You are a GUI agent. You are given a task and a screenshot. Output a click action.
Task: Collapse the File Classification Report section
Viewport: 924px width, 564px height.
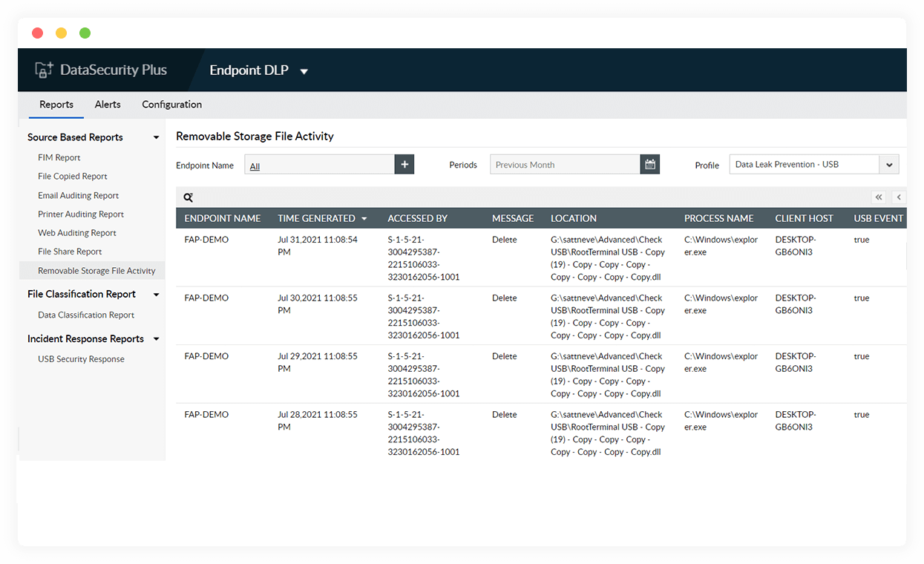[x=156, y=295]
